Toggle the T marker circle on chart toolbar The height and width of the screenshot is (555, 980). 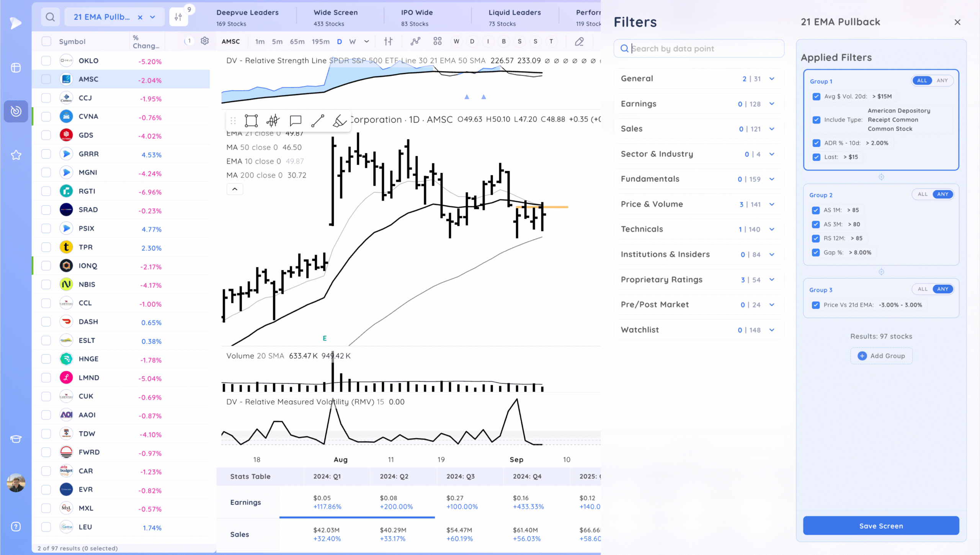551,41
